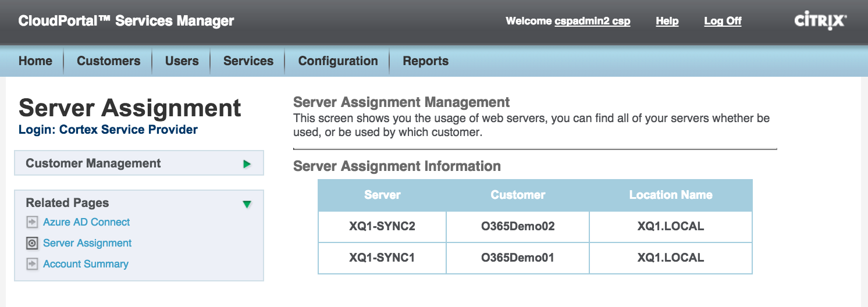Click the Server Assignment related page link
Image resolution: width=868 pixels, height=307 pixels.
87,243
